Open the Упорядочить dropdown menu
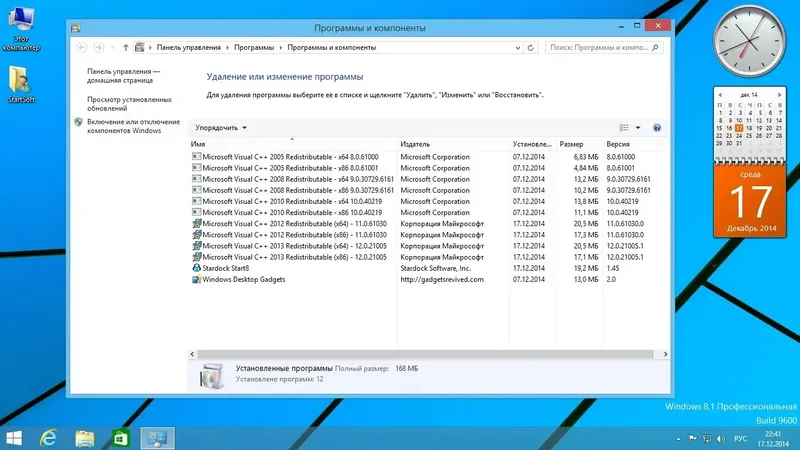Screen dimensions: 800x450 click(x=220, y=128)
